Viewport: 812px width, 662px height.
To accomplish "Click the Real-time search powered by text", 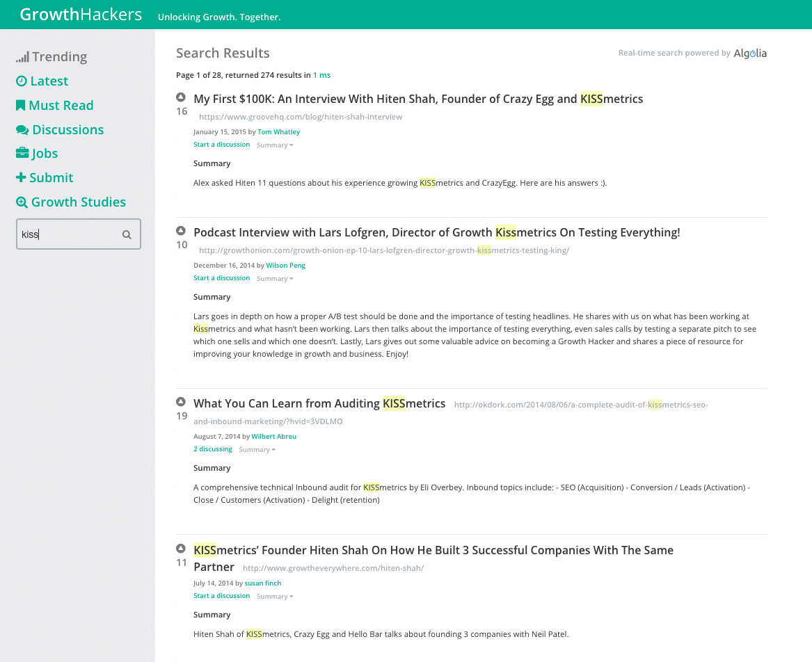I will 674,53.
